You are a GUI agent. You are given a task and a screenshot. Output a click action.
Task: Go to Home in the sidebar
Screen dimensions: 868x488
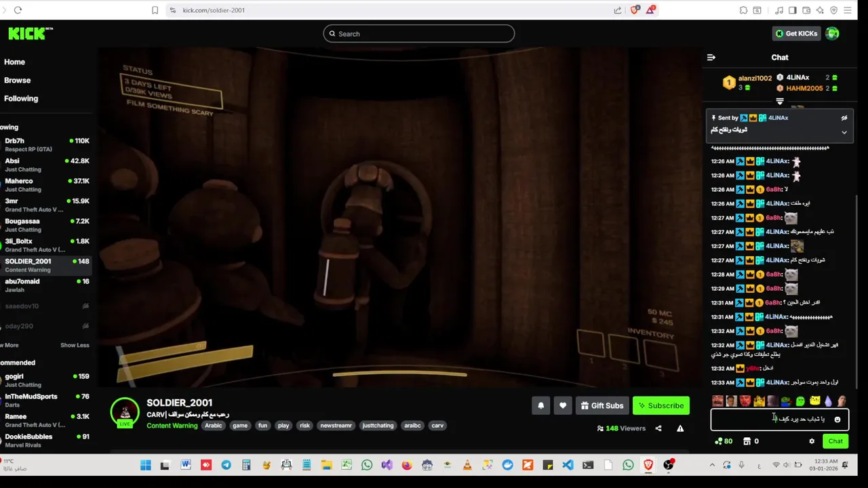[x=14, y=62]
